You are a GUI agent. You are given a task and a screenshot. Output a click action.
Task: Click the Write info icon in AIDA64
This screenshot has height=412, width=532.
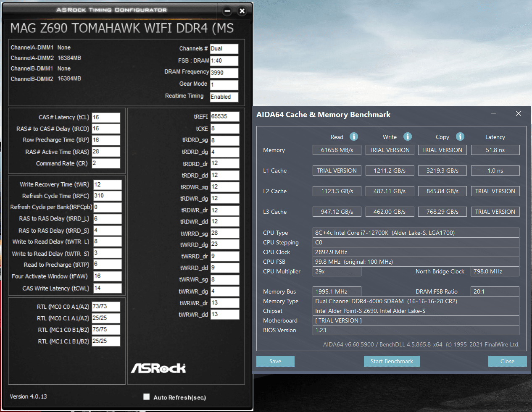pos(408,136)
